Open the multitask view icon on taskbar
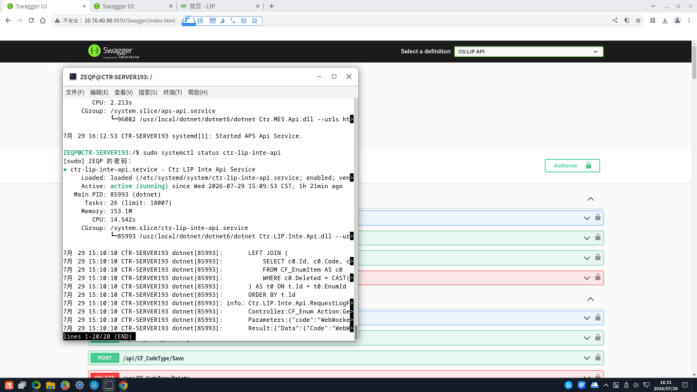This screenshot has width=697, height=392. 22,385
